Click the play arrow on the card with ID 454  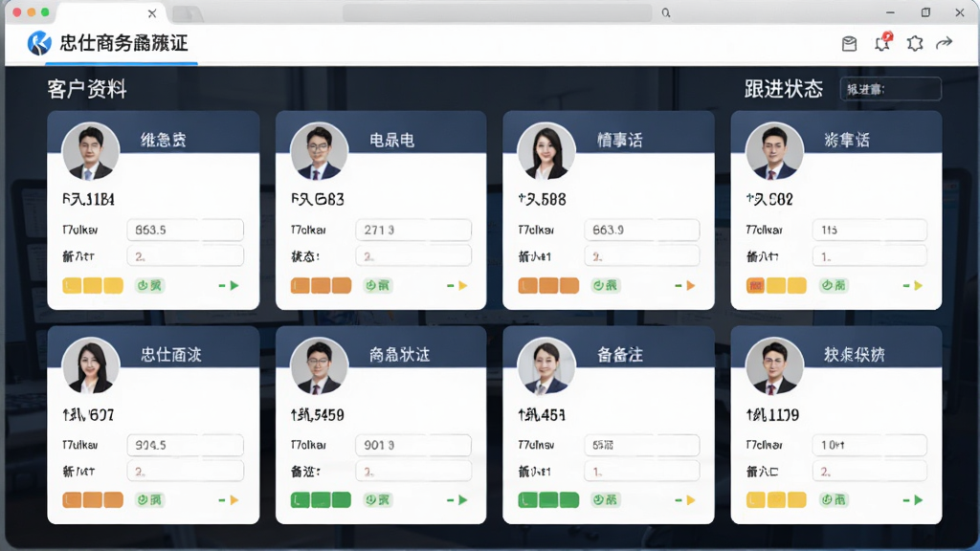(x=691, y=499)
